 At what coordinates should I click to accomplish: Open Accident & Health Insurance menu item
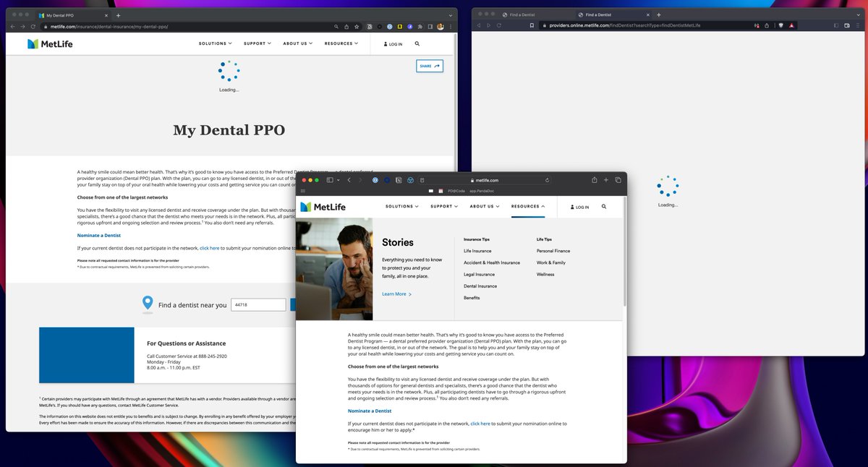tap(492, 262)
